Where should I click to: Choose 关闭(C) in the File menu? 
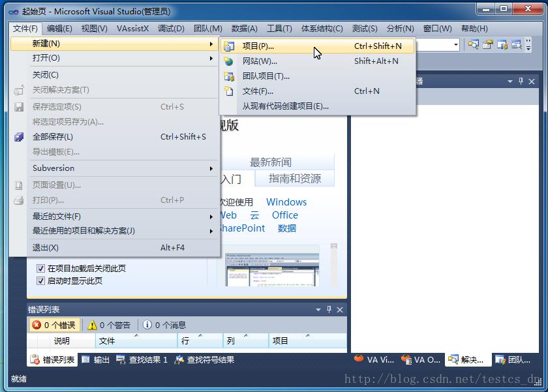(x=115, y=75)
